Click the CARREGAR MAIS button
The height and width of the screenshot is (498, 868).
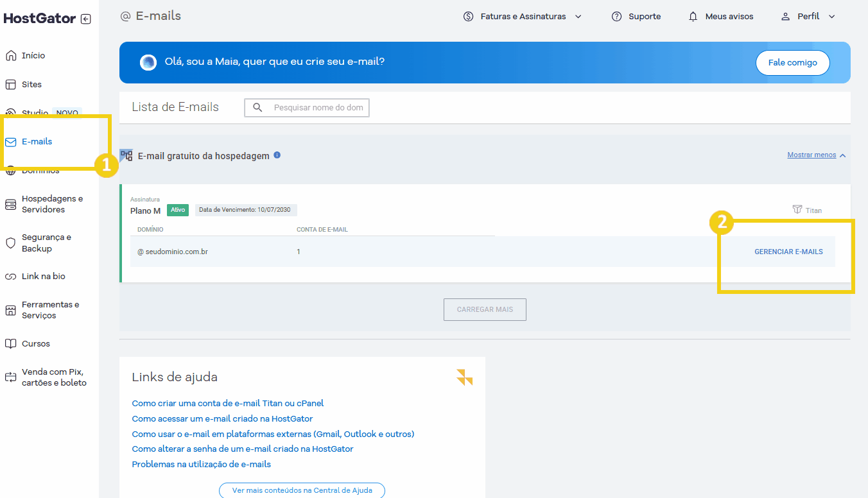(x=485, y=309)
